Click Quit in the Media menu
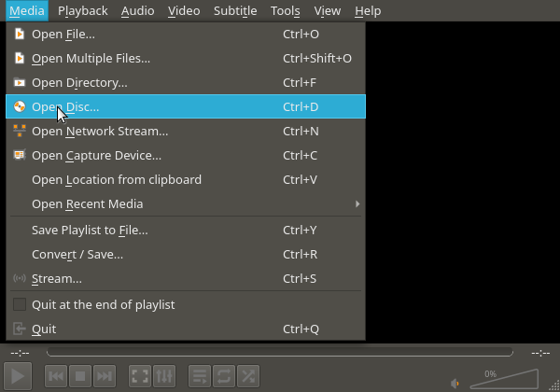This screenshot has width=560, height=392. click(44, 329)
